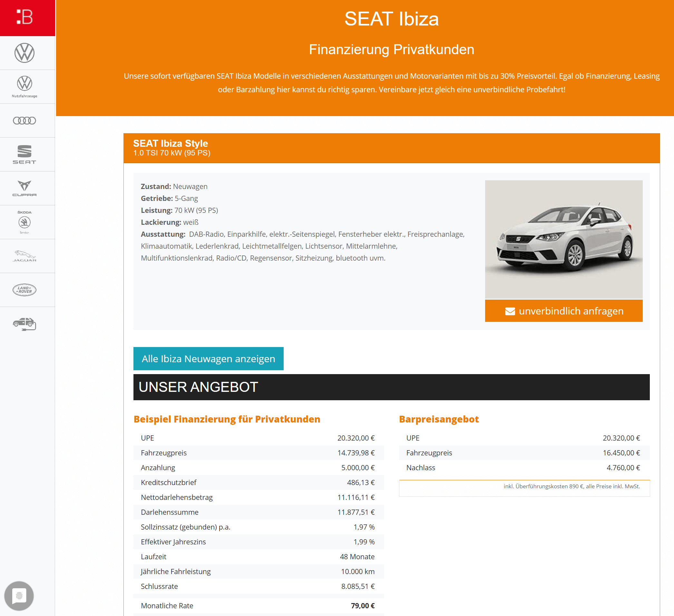Image resolution: width=674 pixels, height=616 pixels.
Task: Open Volkswagen Nutzfahrzeuge brand icon
Action: click(24, 87)
